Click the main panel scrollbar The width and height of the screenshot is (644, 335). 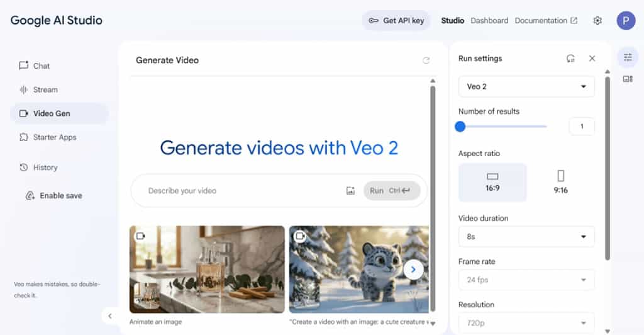433,198
